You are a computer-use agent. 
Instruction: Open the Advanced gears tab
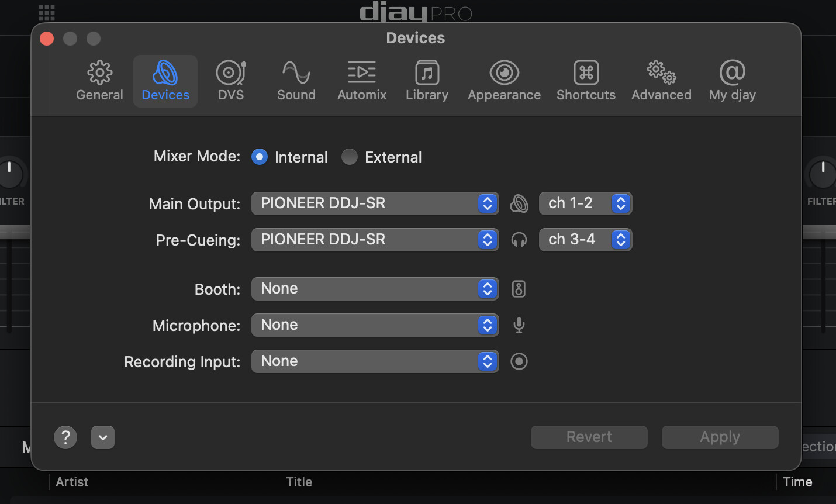[661, 81]
